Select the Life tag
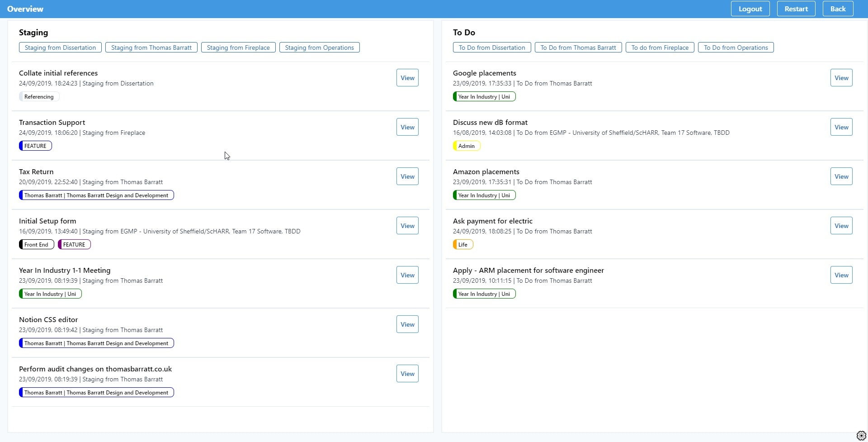 click(463, 245)
